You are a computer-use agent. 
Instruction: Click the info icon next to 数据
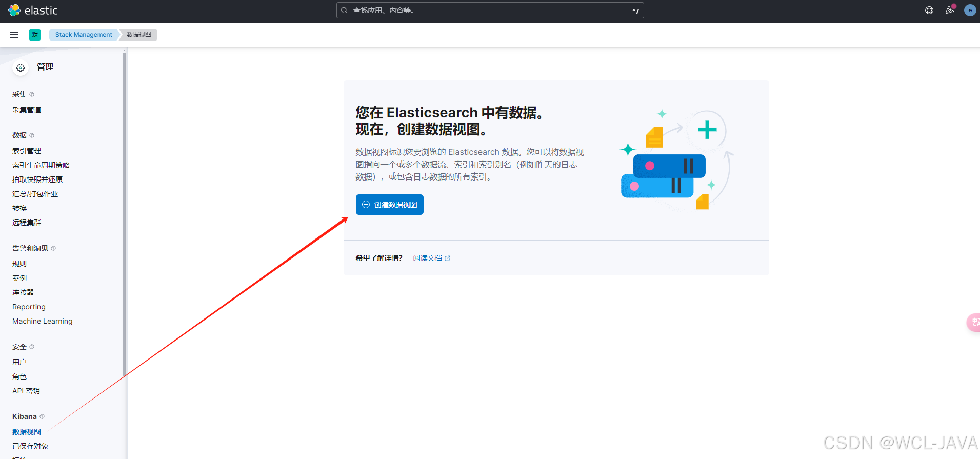pyautogui.click(x=32, y=135)
